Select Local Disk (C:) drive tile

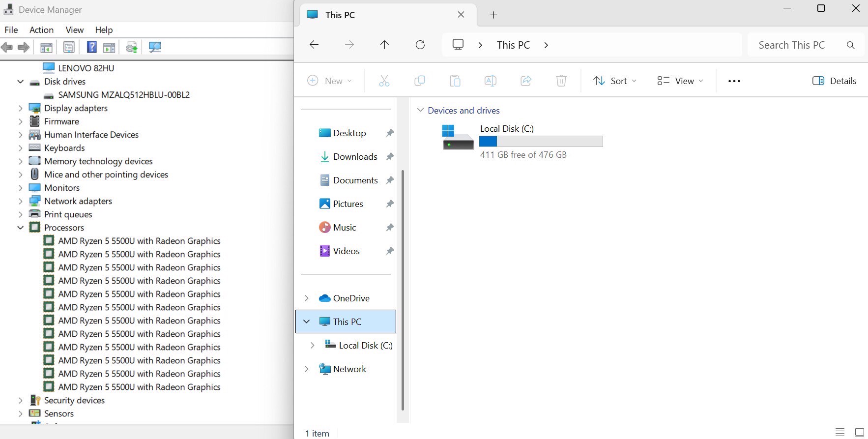coord(522,141)
